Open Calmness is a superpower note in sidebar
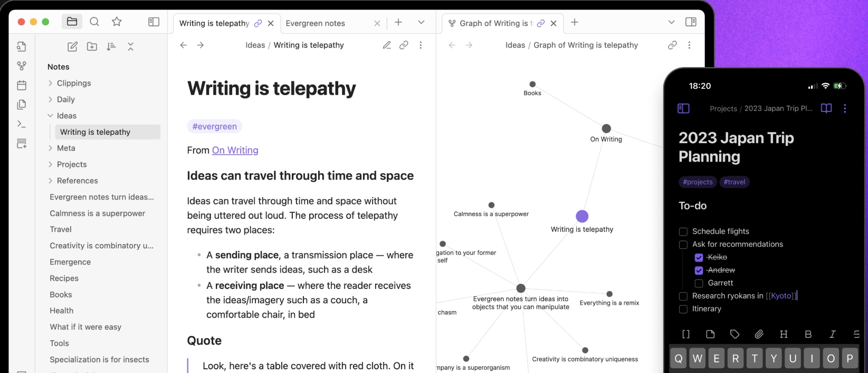 pyautogui.click(x=97, y=213)
